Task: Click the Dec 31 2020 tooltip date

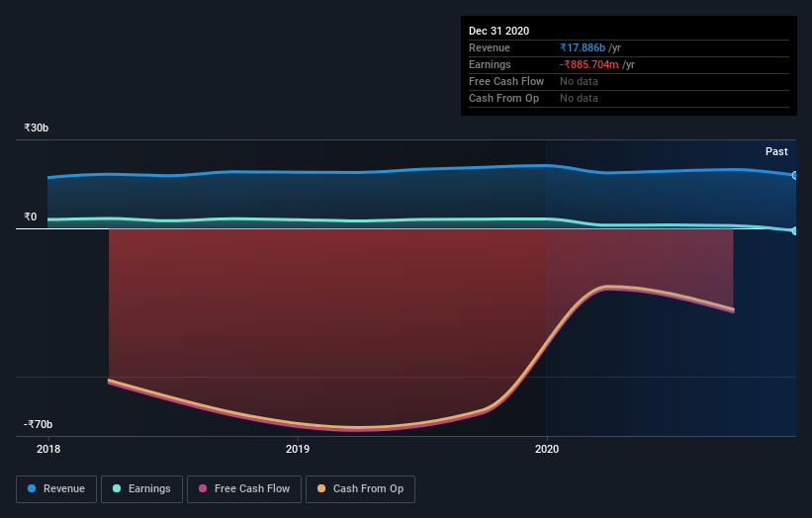Action: [x=498, y=31]
